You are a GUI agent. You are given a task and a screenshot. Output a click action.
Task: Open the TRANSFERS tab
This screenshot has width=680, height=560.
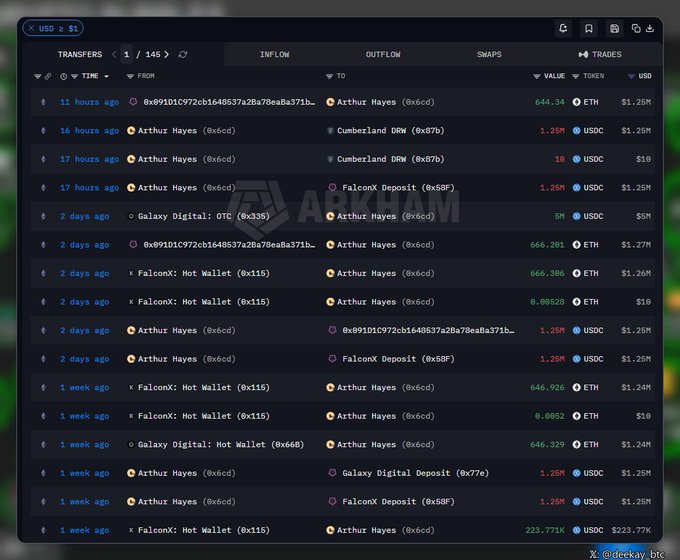click(80, 54)
